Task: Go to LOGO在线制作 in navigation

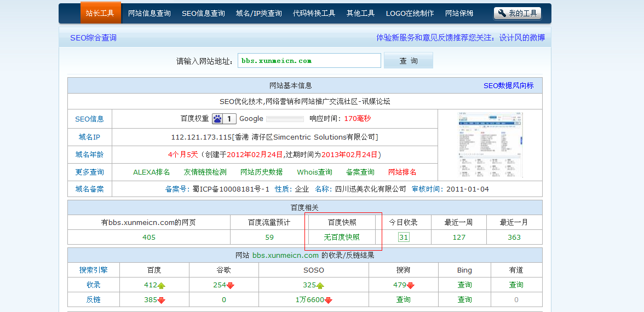Action: click(x=410, y=13)
